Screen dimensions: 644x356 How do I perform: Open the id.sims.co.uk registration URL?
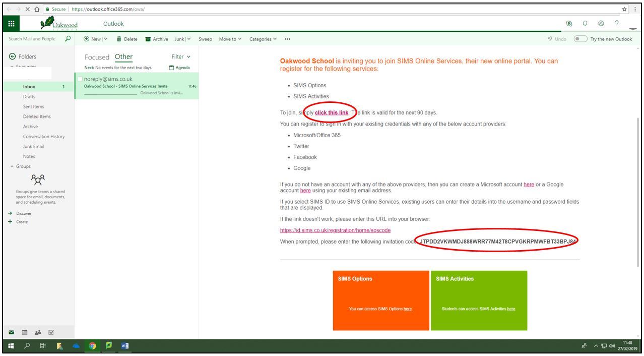[335, 230]
